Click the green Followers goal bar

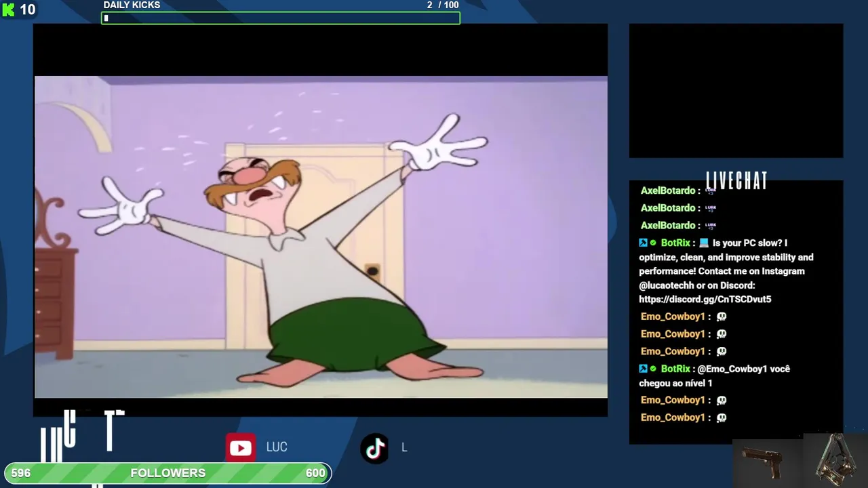pyautogui.click(x=168, y=473)
